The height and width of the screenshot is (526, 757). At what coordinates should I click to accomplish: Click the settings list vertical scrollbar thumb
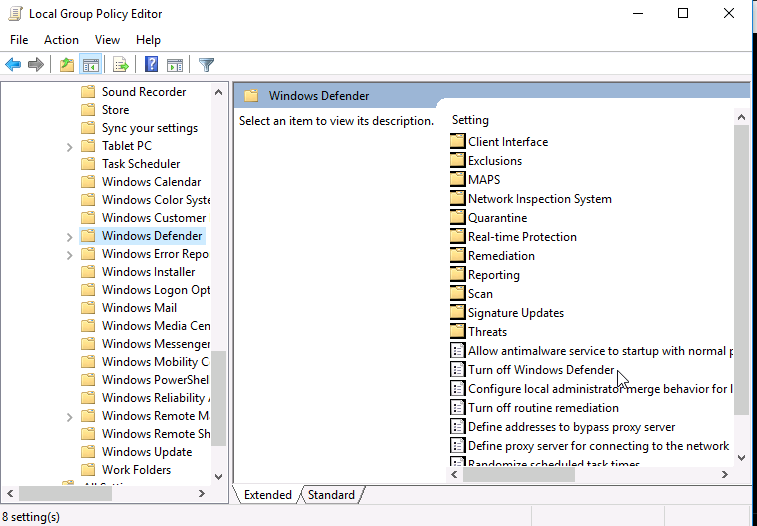click(x=742, y=269)
